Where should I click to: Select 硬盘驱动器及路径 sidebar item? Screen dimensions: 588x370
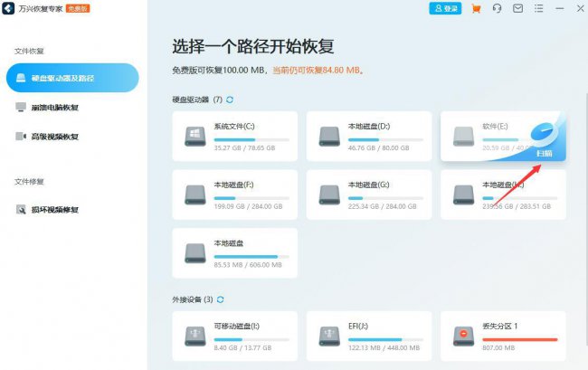[x=72, y=78]
